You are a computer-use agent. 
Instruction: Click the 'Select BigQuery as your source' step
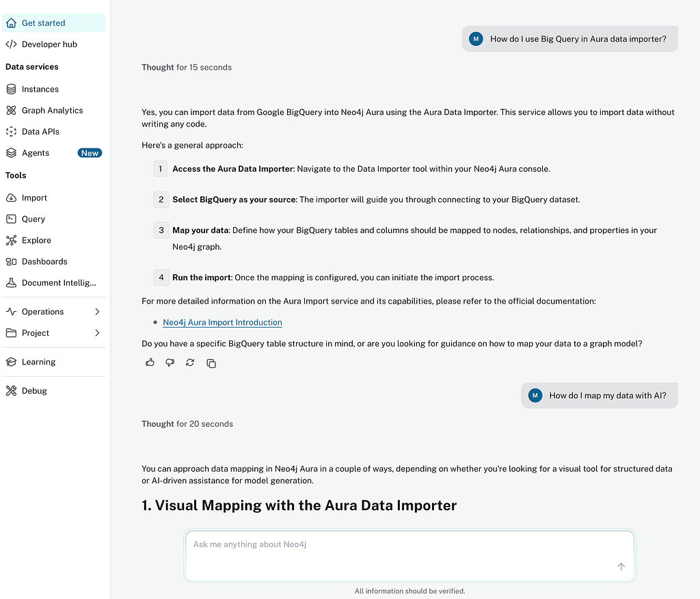click(377, 200)
